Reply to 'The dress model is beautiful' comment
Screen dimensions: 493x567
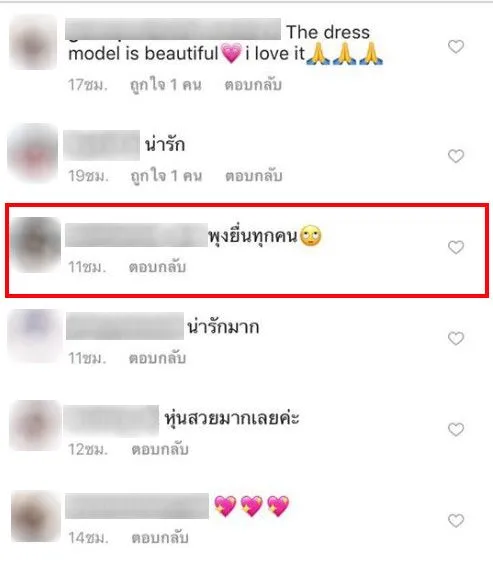click(x=253, y=85)
